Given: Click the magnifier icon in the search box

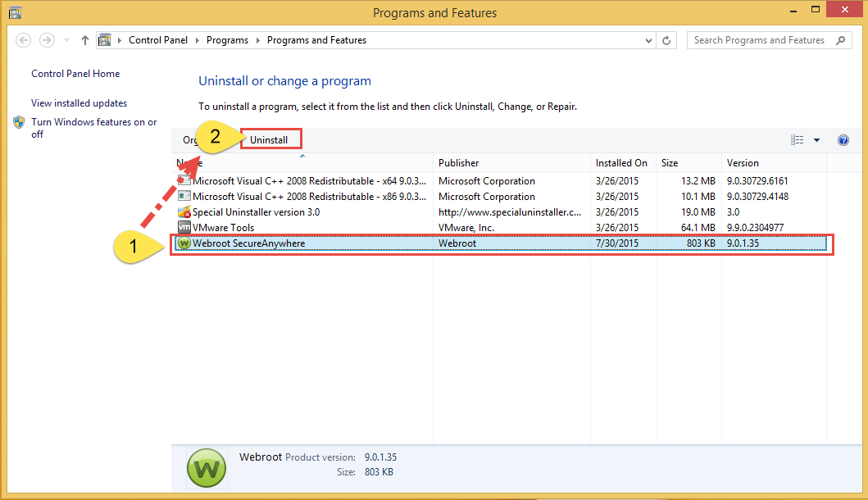Looking at the screenshot, I should [x=841, y=40].
